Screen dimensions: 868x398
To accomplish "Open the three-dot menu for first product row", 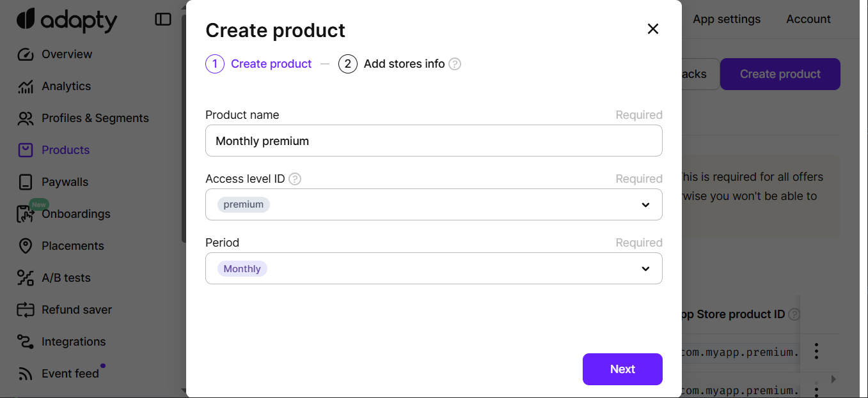I will point(816,351).
